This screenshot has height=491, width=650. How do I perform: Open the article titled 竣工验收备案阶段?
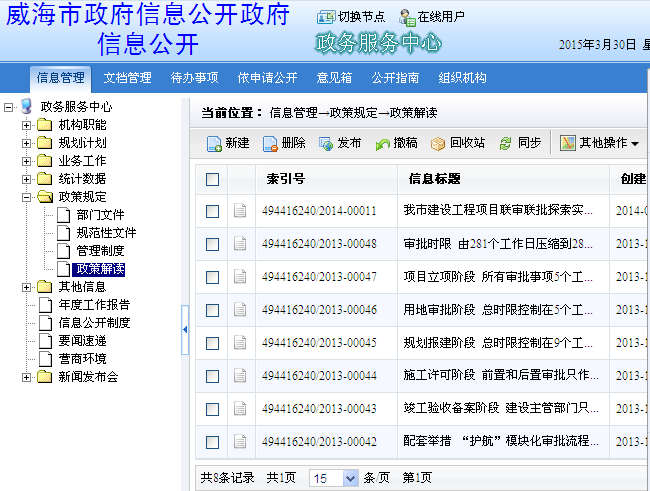click(x=500, y=409)
